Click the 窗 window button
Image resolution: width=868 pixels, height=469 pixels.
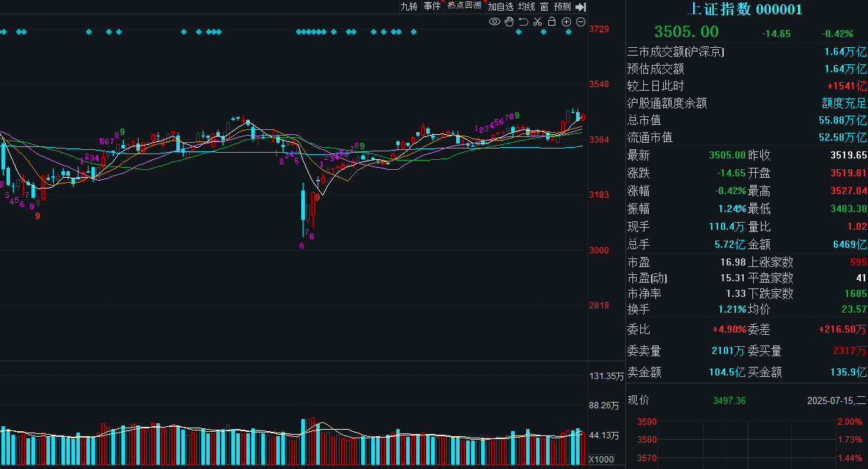pos(544,6)
